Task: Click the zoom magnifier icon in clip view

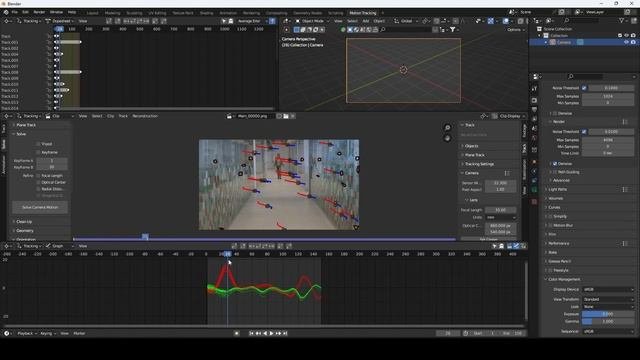Action: coord(447,128)
